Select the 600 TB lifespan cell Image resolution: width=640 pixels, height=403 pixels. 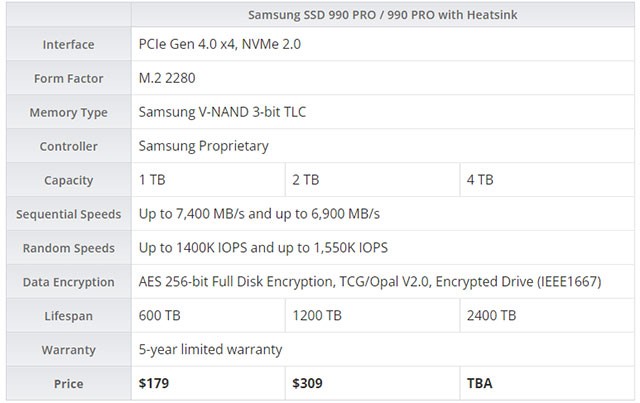[160, 316]
